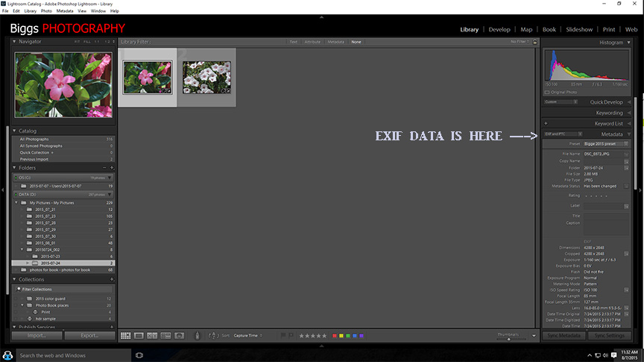Image resolution: width=644 pixels, height=362 pixels.
Task: Click the minus icon in Folders header
Action: tap(104, 168)
